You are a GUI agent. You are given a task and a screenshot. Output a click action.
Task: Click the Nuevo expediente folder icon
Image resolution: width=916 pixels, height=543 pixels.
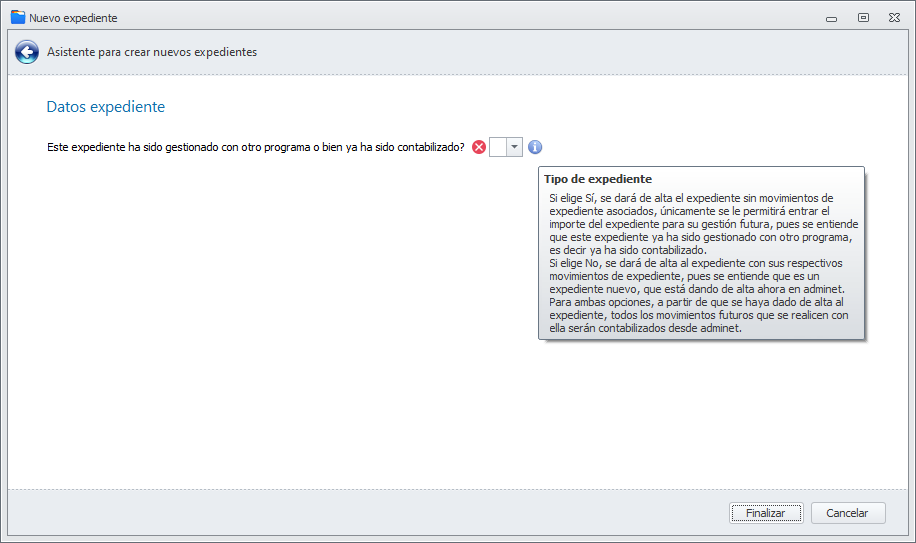(x=18, y=18)
